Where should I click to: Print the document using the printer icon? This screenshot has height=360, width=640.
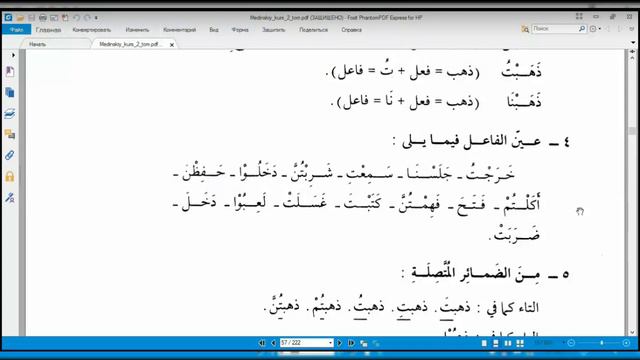[42, 18]
